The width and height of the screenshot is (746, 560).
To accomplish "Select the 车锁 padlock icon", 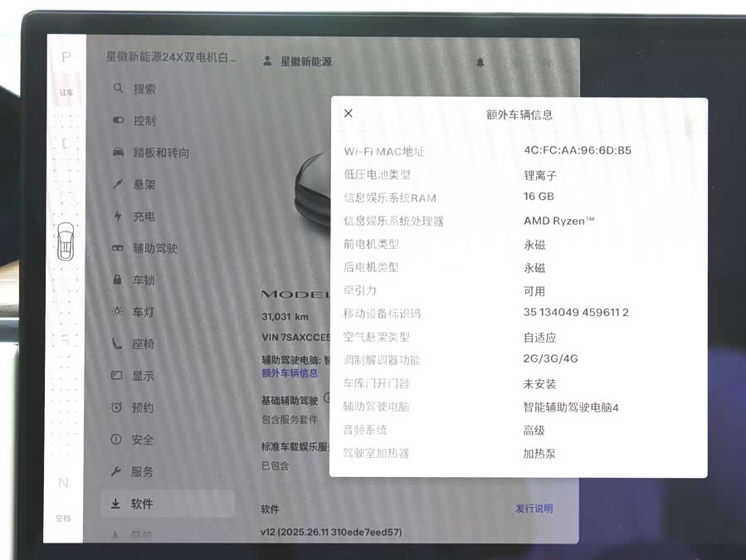I will point(118,280).
